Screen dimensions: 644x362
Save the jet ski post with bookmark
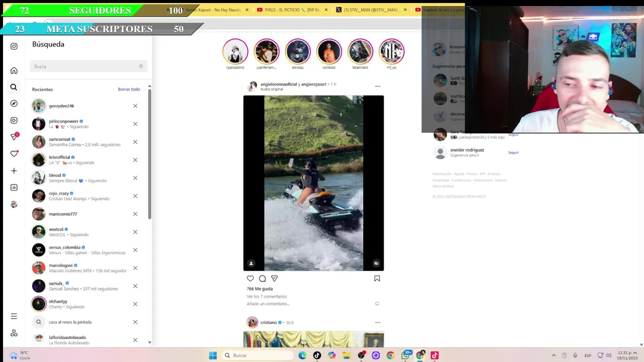click(377, 279)
